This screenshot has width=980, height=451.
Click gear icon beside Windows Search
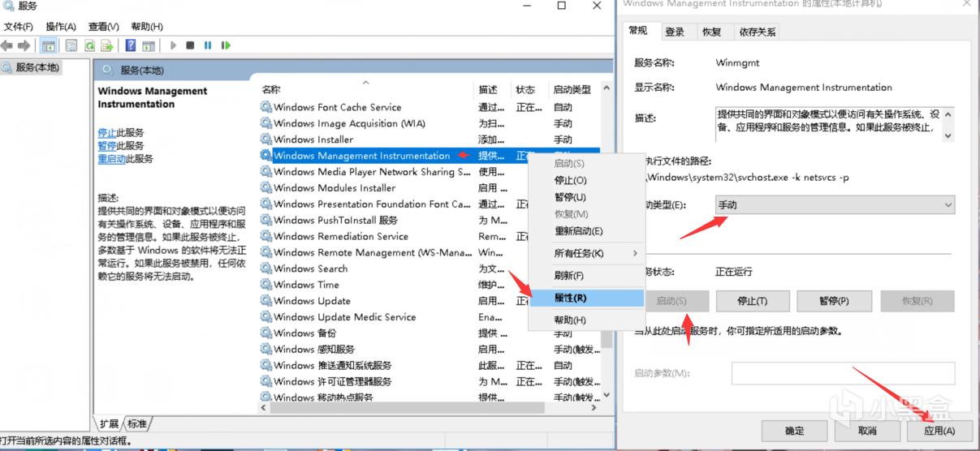pos(266,268)
